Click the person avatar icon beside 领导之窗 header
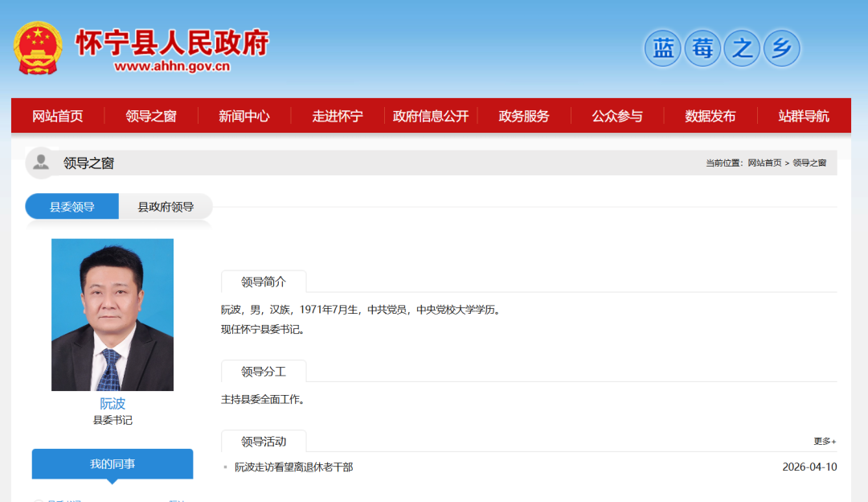This screenshot has width=868, height=502. pyautogui.click(x=39, y=163)
